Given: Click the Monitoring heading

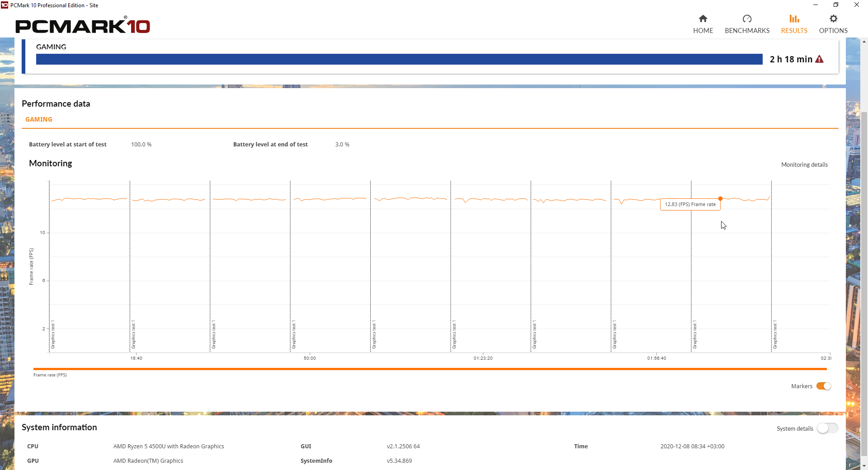Looking at the screenshot, I should tap(51, 163).
